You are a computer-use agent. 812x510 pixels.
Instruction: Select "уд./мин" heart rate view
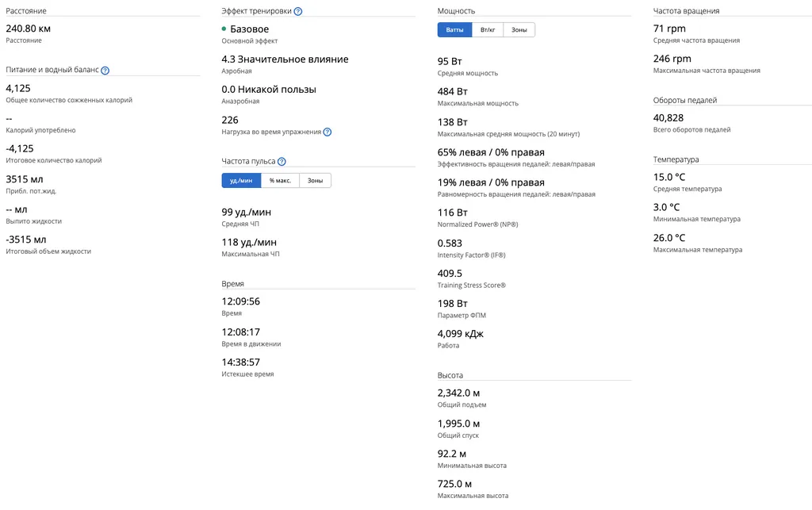[241, 181]
